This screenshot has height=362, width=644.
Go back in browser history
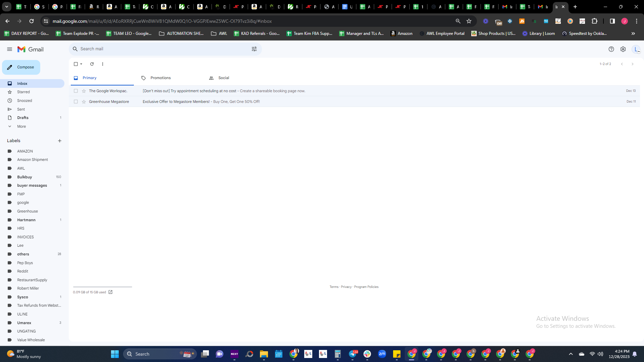click(7, 21)
